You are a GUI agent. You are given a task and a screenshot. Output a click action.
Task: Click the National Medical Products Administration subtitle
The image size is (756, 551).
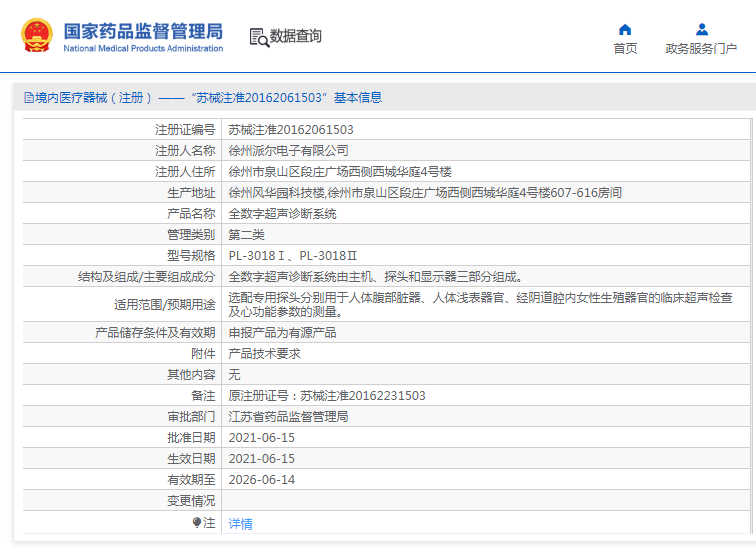coord(143,48)
